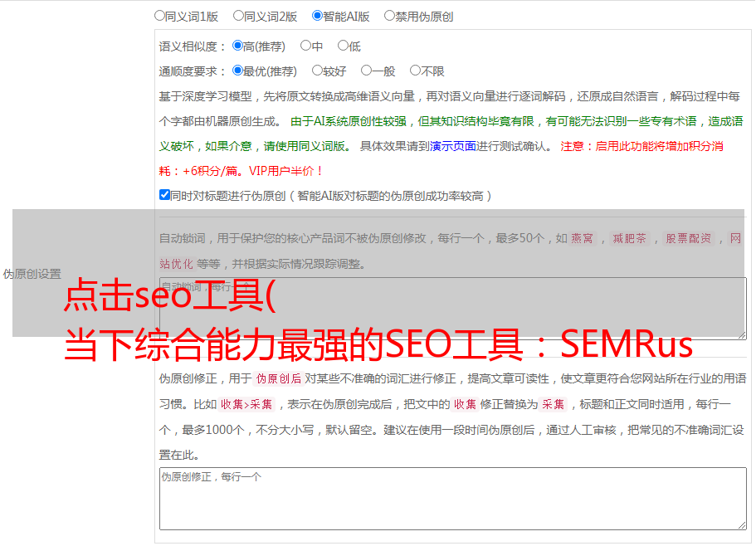Image resolution: width=756 pixels, height=546 pixels.
Task: Click the 伪原创设置 label
Action: tap(32, 274)
